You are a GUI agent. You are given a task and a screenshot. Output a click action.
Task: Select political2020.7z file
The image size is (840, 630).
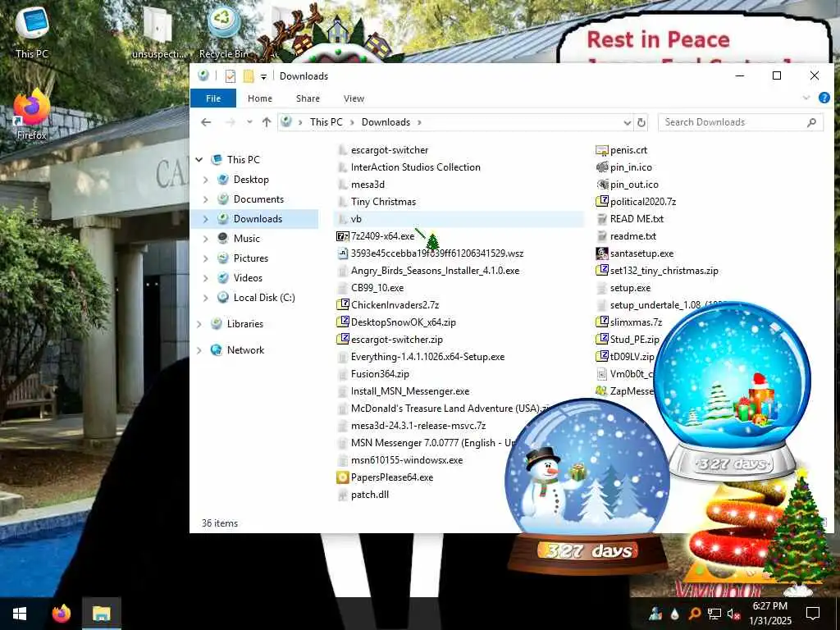tap(642, 202)
